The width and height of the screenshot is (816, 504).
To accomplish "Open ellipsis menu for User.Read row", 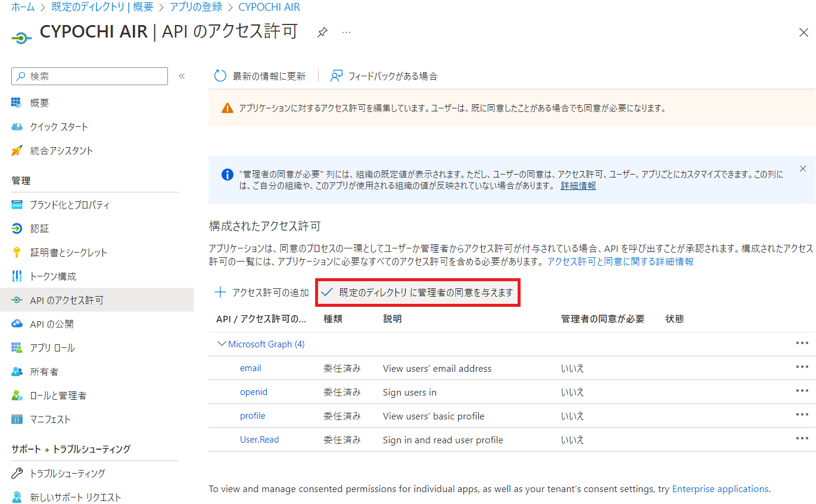I will 802,438.
